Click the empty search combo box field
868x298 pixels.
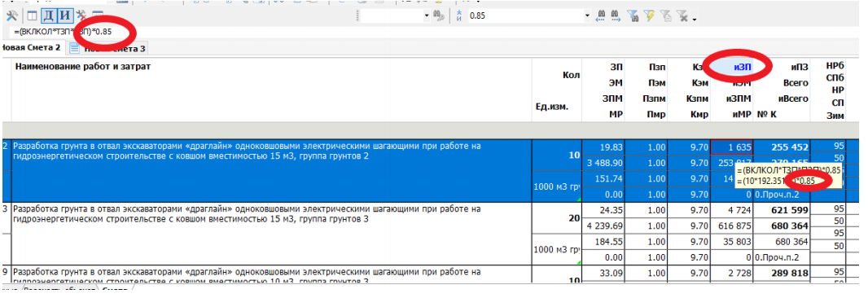[x=392, y=15]
